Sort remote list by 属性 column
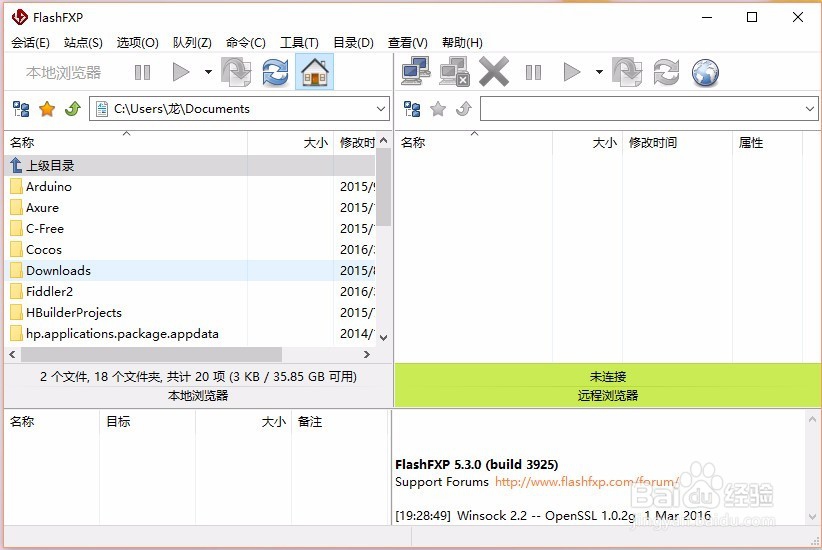Viewport: 822px width, 550px height. tap(767, 143)
